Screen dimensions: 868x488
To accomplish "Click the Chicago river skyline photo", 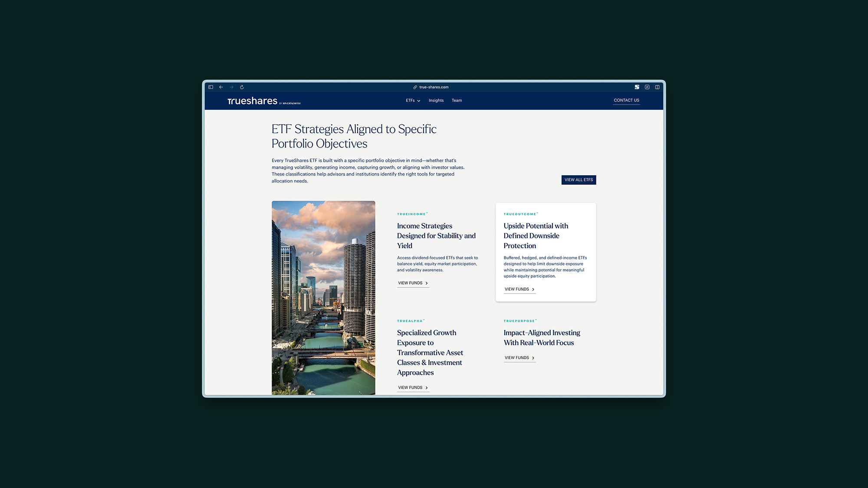I will [x=323, y=298].
